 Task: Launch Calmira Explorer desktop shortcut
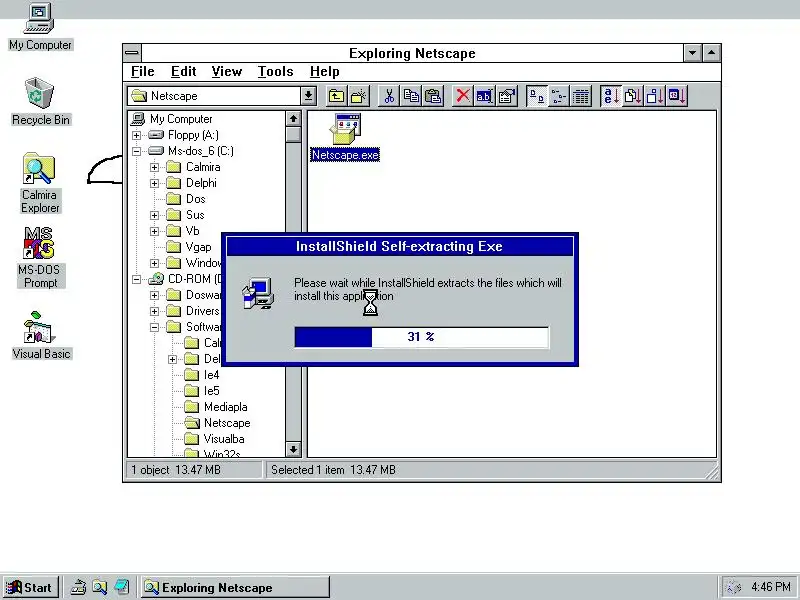(40, 183)
